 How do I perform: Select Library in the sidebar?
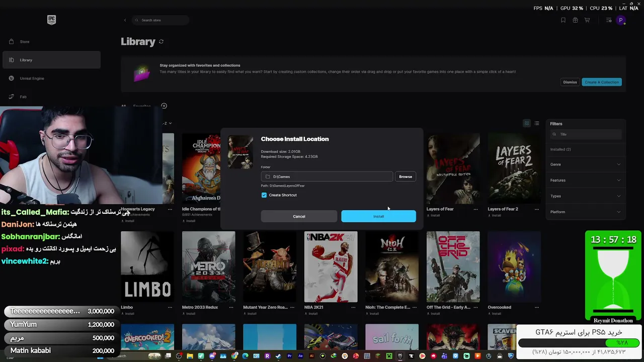tap(51, 60)
